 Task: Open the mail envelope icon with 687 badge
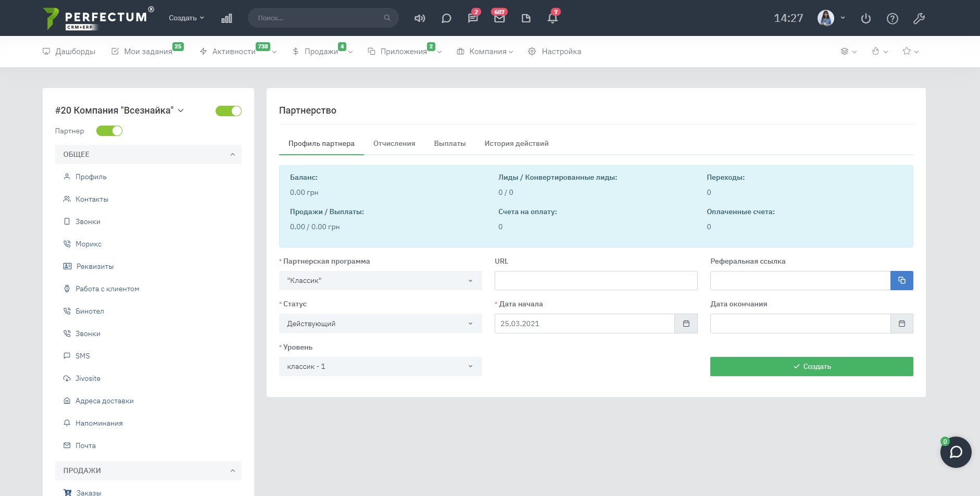click(499, 18)
